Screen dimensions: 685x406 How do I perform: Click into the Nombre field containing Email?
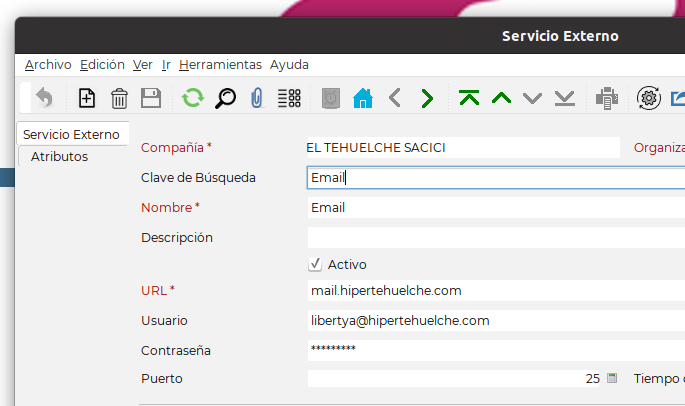[496, 208]
